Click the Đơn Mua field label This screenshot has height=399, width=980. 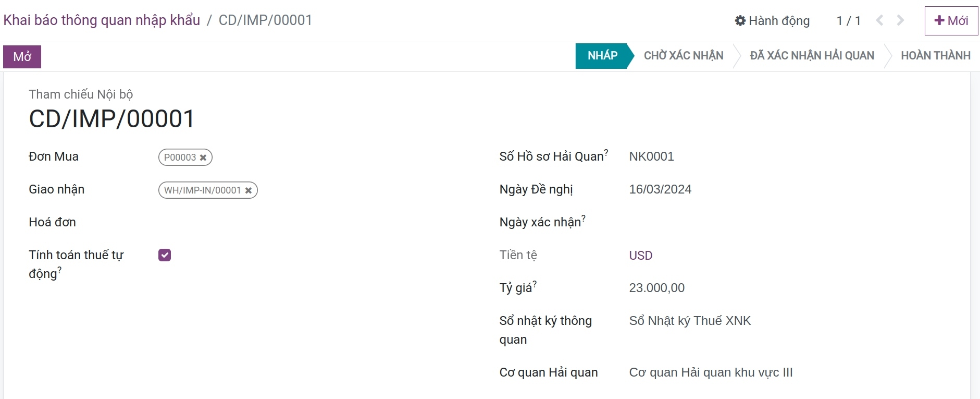(54, 156)
